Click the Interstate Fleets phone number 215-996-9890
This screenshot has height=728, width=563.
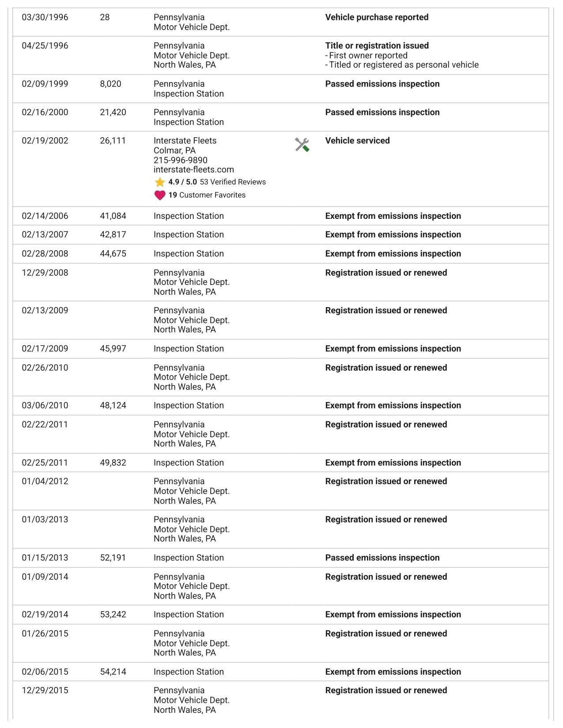tap(180, 160)
